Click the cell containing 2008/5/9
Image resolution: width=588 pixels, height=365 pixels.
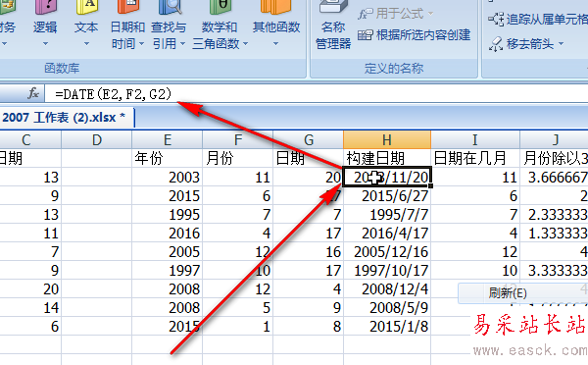click(x=387, y=307)
